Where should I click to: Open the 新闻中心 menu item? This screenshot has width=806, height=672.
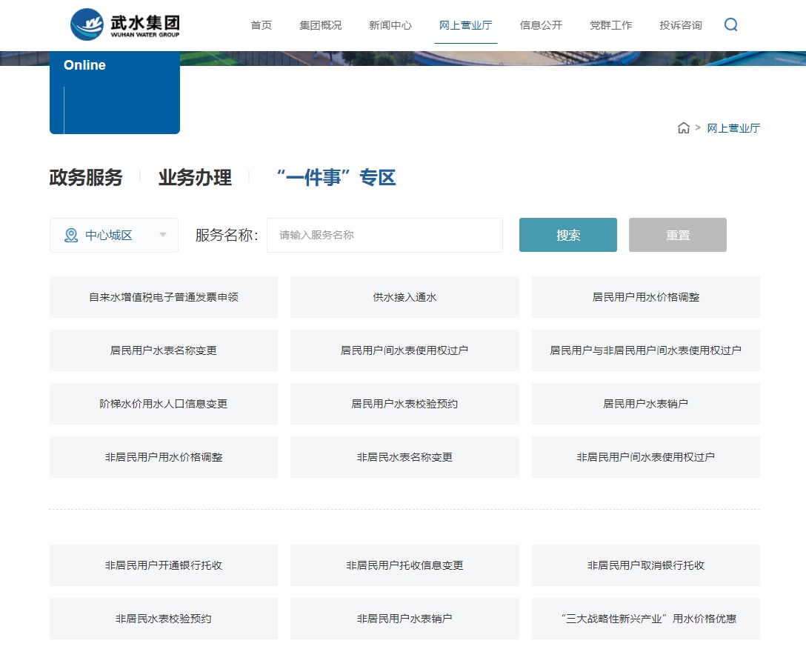point(390,24)
